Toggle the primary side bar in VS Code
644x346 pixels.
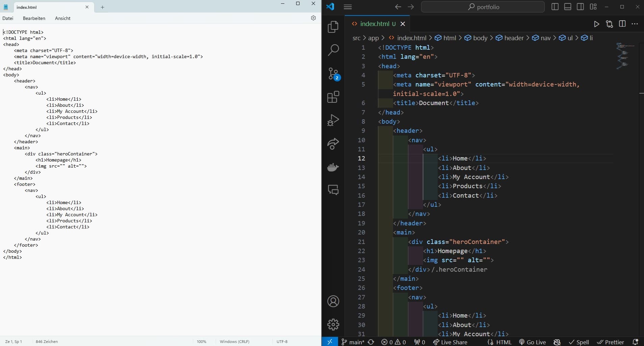(x=555, y=7)
